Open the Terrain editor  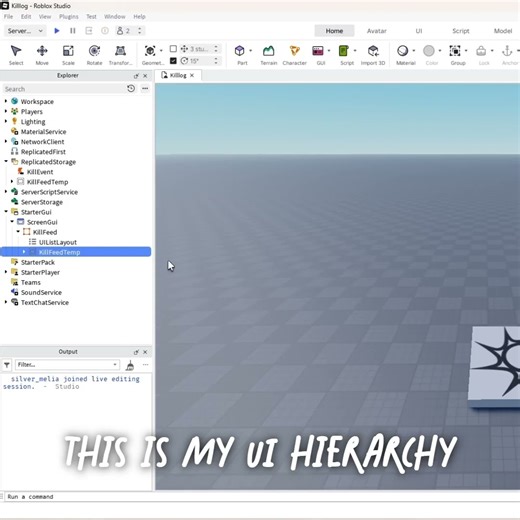pos(269,55)
